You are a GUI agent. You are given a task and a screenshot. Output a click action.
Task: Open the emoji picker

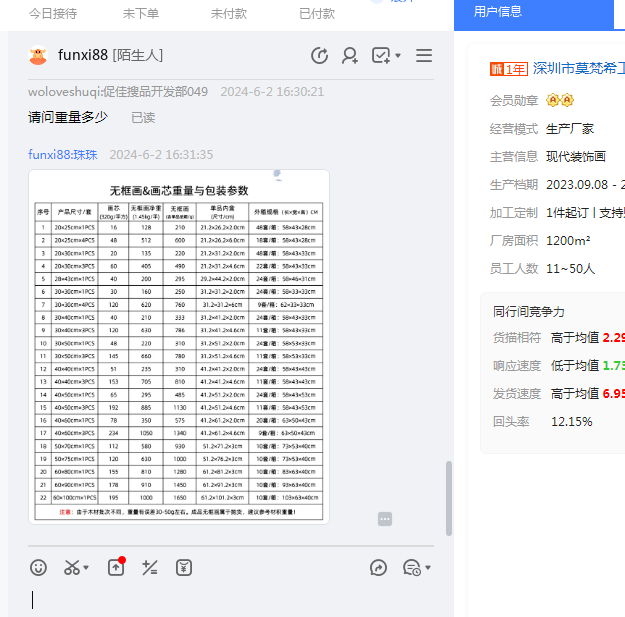[x=38, y=568]
